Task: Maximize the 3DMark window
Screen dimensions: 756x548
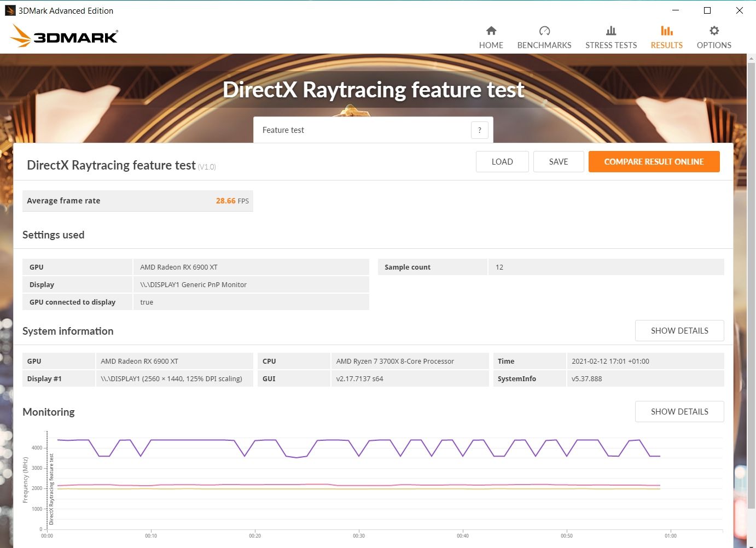Action: 707,10
